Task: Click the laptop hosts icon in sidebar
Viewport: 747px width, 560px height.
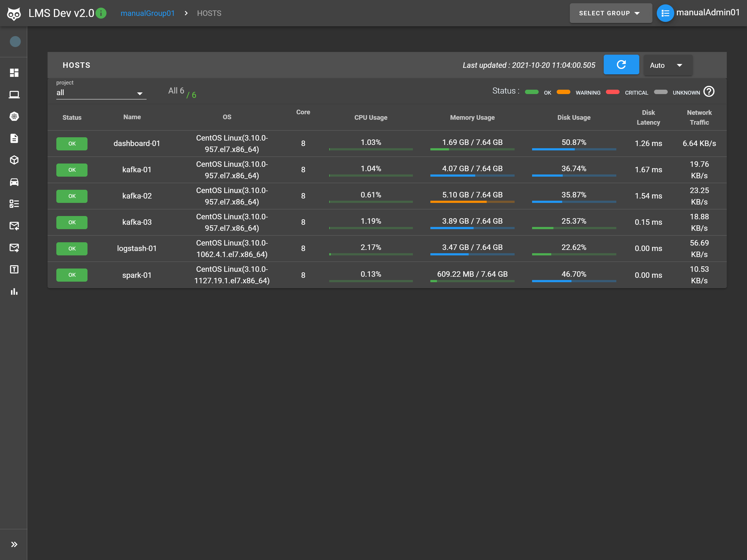Action: pyautogui.click(x=14, y=95)
